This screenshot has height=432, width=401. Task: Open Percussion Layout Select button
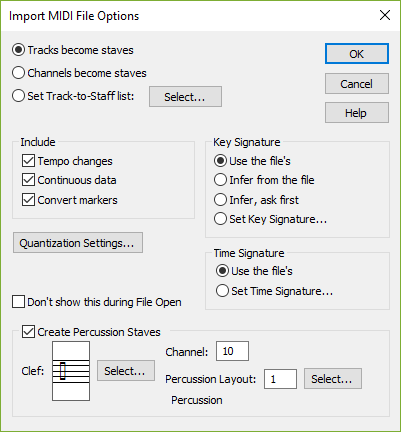click(x=333, y=379)
